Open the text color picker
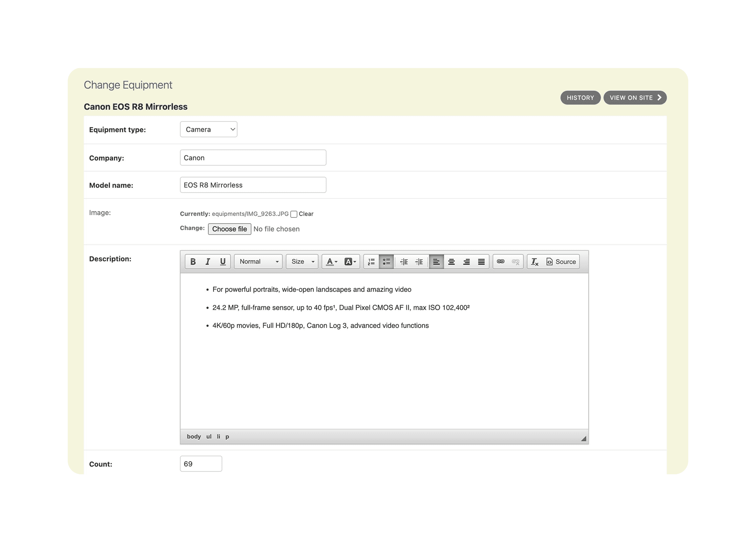This screenshot has height=542, width=756. click(332, 262)
